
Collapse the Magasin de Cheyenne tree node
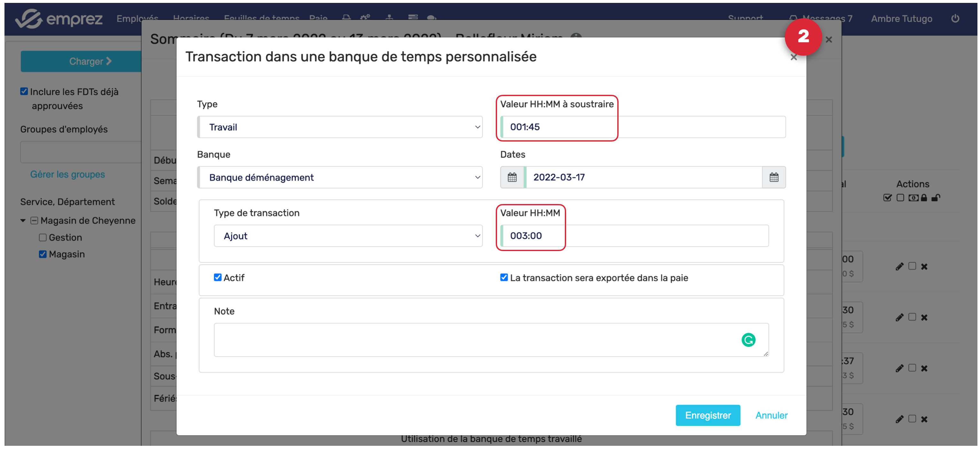(x=23, y=221)
